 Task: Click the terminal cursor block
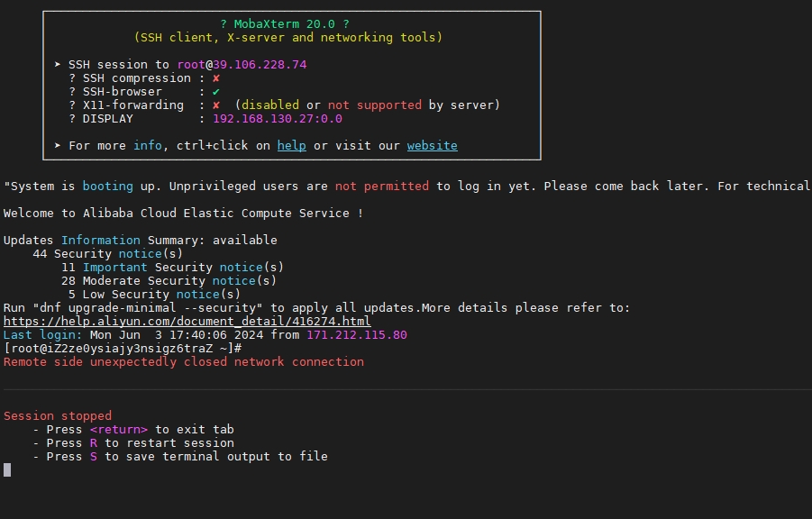click(x=7, y=469)
